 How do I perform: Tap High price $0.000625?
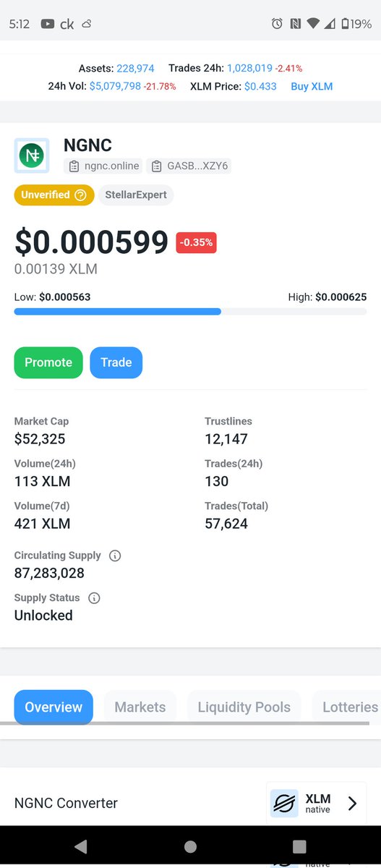341,297
